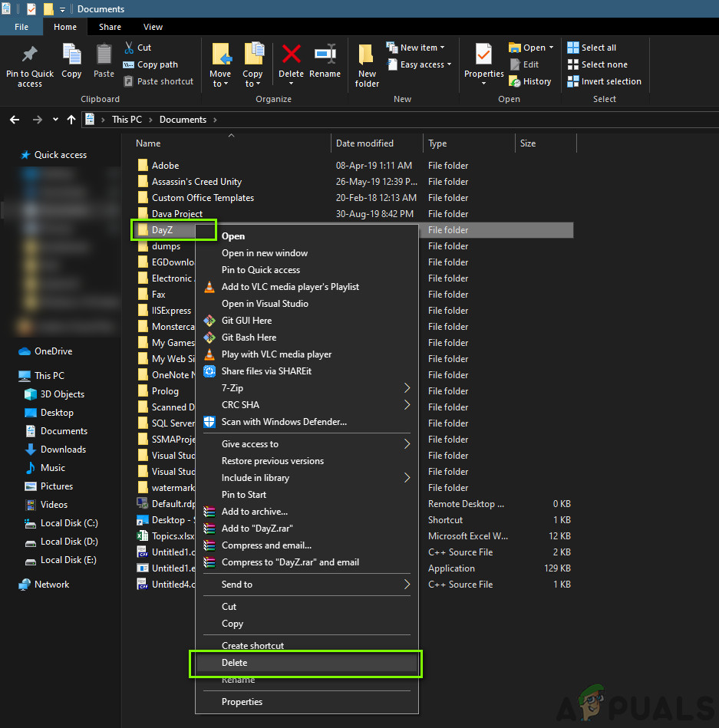719x728 pixels.
Task: Open recent locations dropdown arrow
Action: click(55, 120)
